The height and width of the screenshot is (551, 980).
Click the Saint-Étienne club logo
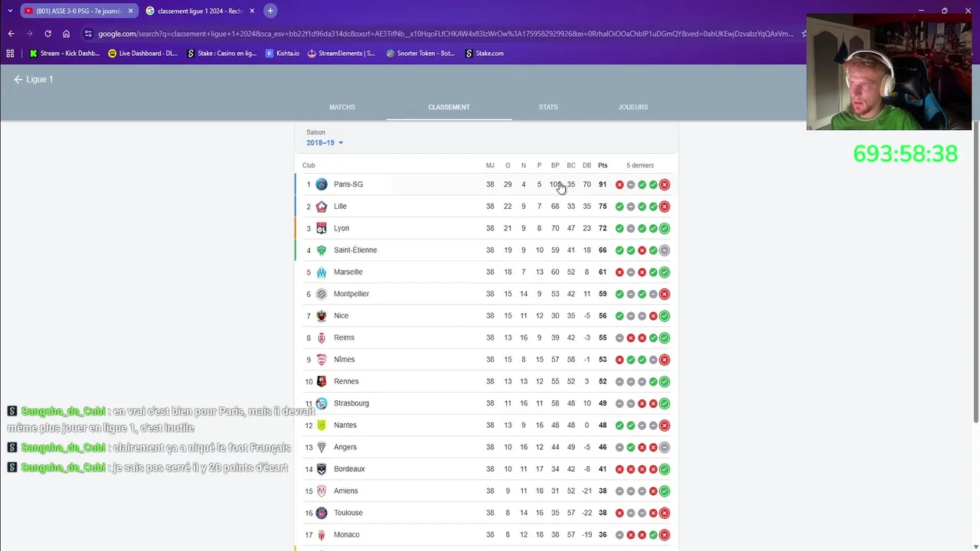click(322, 250)
